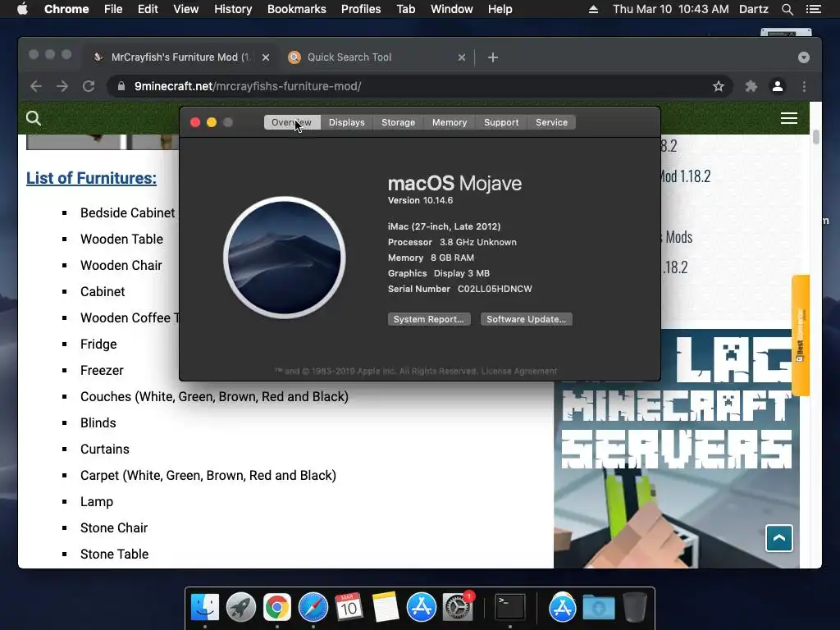Screen dimensions: 840x630
Task: Click the List of Furnitures heading link
Action: [91, 178]
